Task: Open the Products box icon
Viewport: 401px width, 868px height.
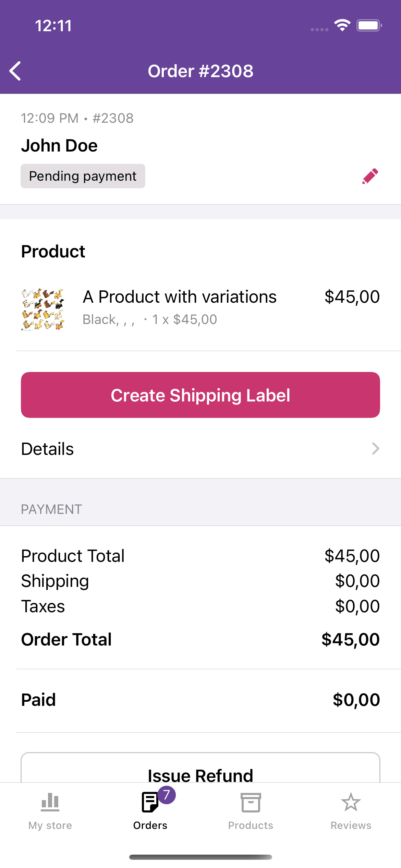Action: [251, 803]
